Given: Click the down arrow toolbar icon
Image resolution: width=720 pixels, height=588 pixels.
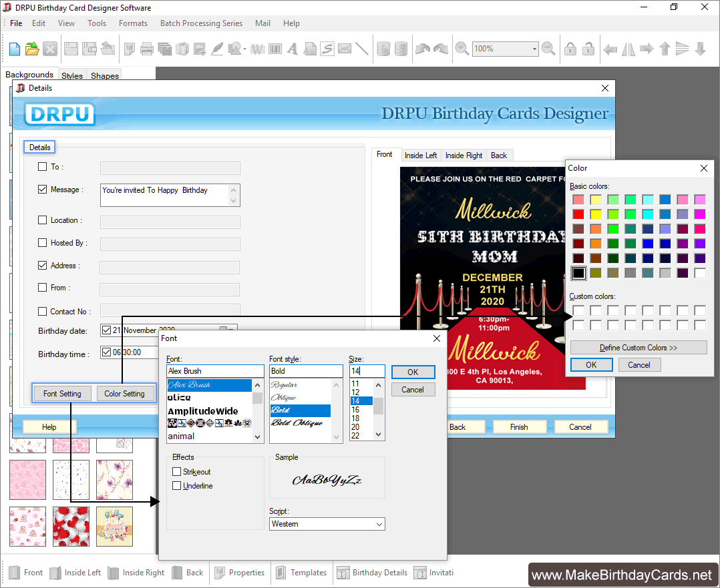Looking at the screenshot, I should point(700,49).
